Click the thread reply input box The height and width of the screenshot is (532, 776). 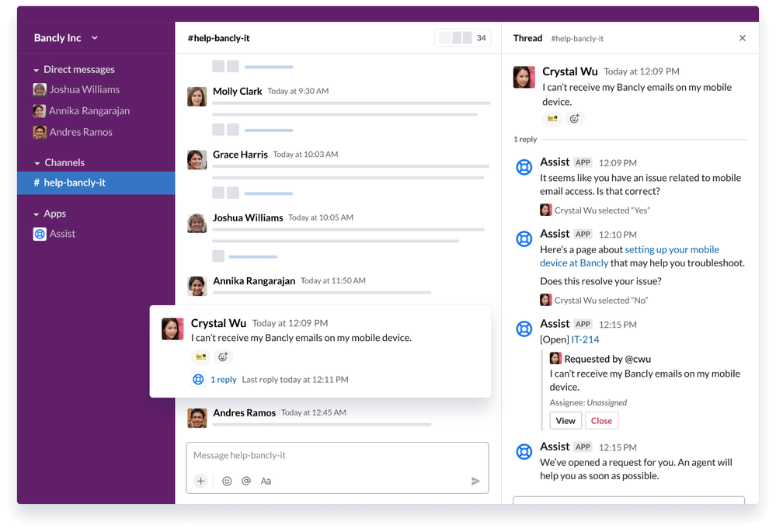pyautogui.click(x=628, y=500)
